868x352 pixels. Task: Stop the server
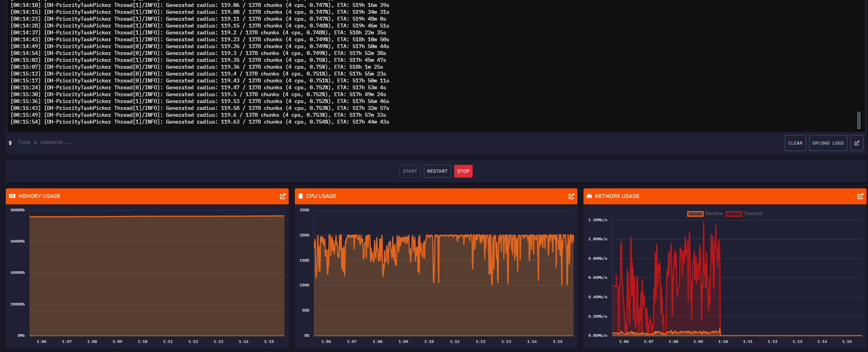tap(463, 171)
